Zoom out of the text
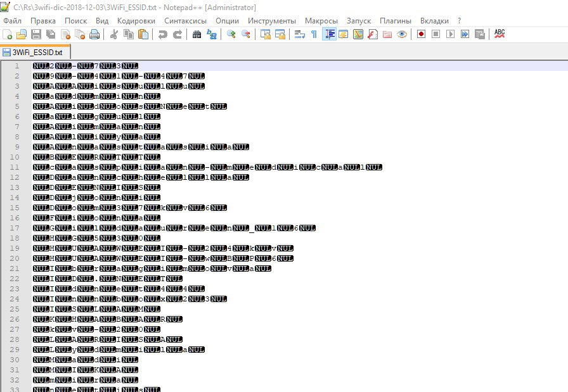Screen dimensions: 568x392 (246, 34)
